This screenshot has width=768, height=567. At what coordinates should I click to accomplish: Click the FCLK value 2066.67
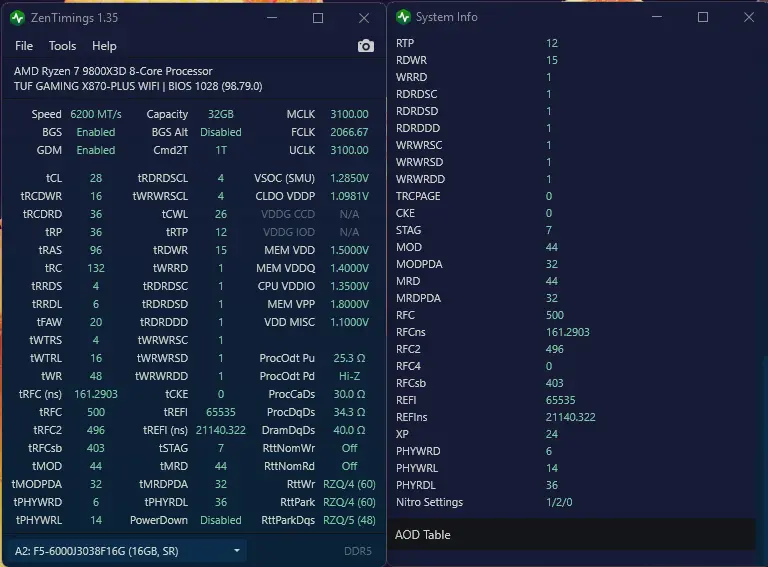[x=349, y=132]
